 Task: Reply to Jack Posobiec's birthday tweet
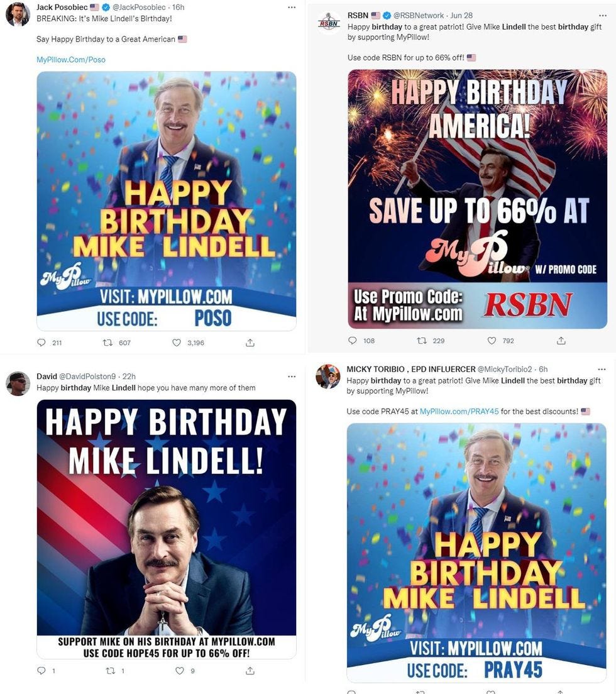click(x=41, y=343)
